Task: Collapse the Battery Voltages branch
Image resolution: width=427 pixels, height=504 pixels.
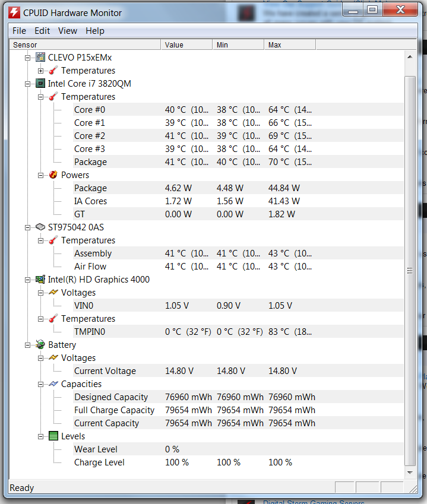Action: click(40, 358)
